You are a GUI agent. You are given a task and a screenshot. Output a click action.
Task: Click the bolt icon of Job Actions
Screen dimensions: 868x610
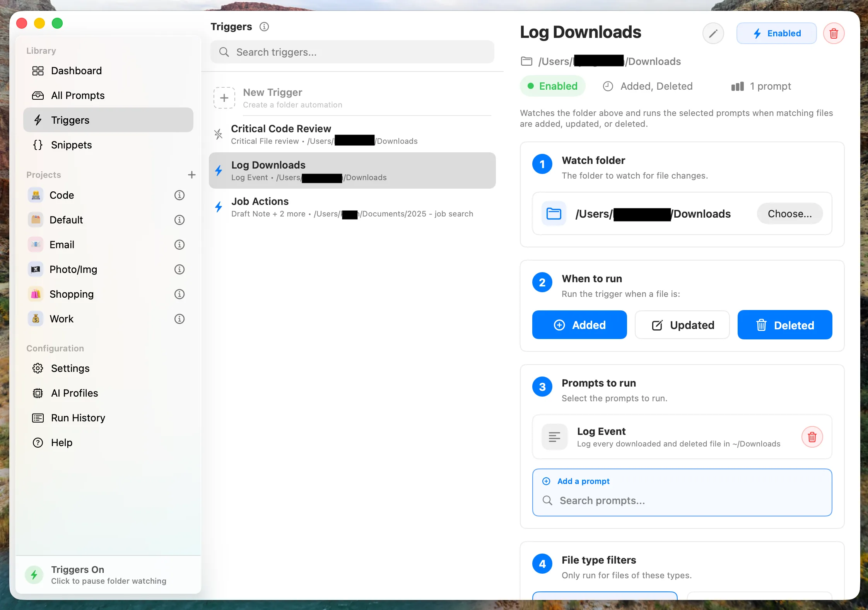coord(219,207)
